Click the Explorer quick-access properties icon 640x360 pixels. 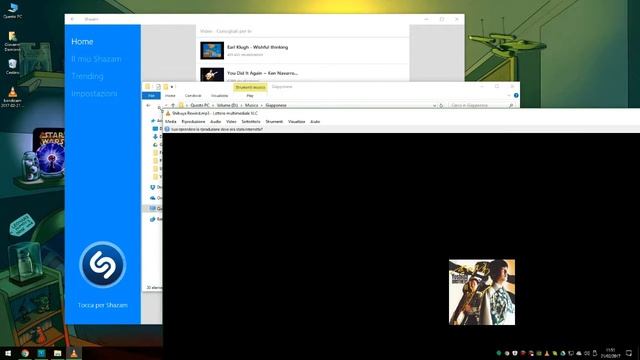[x=158, y=87]
